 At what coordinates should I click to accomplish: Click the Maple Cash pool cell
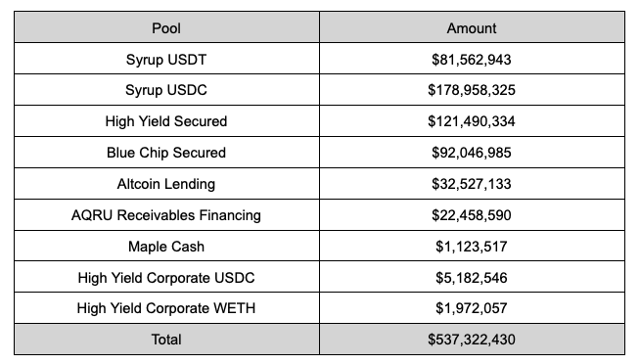click(x=166, y=246)
